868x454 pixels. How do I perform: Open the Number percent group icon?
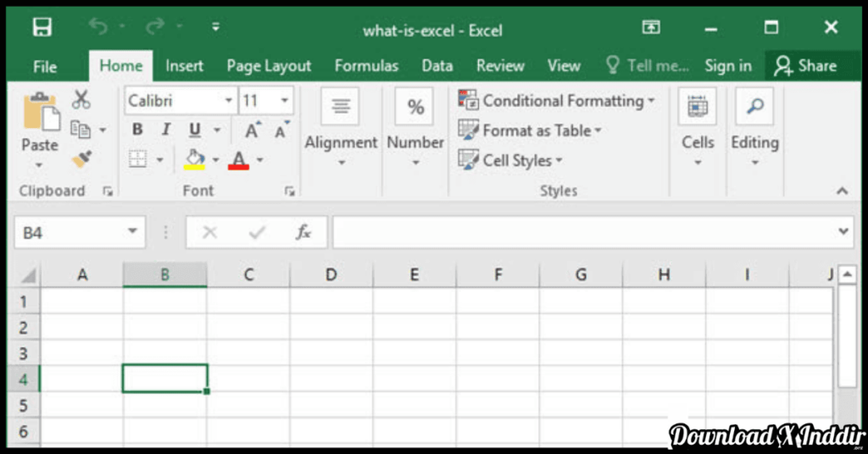pos(415,106)
